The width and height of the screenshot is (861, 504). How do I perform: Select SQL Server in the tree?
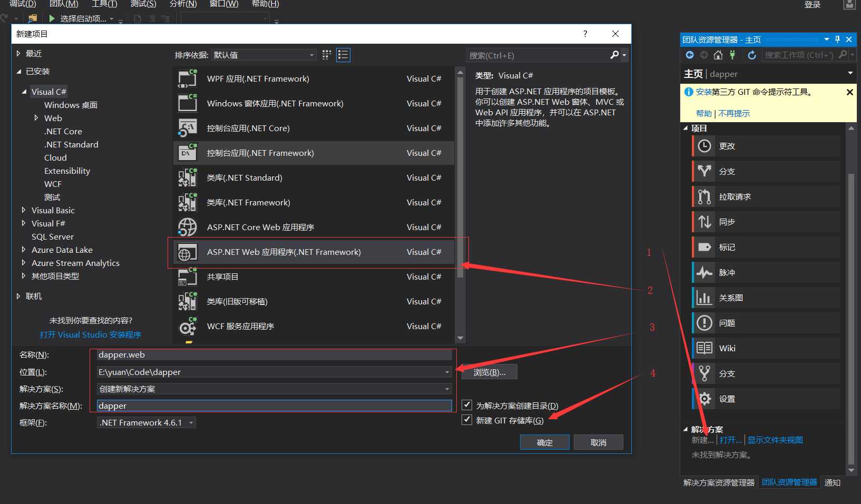pos(53,236)
